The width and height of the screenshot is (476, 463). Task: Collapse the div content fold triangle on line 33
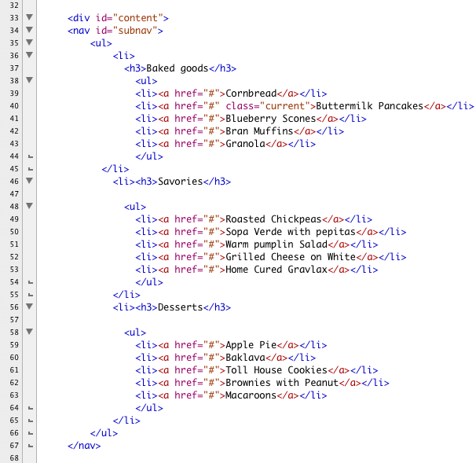coord(29,17)
